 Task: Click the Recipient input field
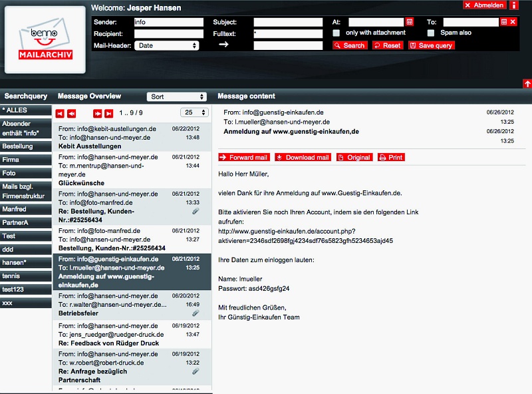(169, 34)
